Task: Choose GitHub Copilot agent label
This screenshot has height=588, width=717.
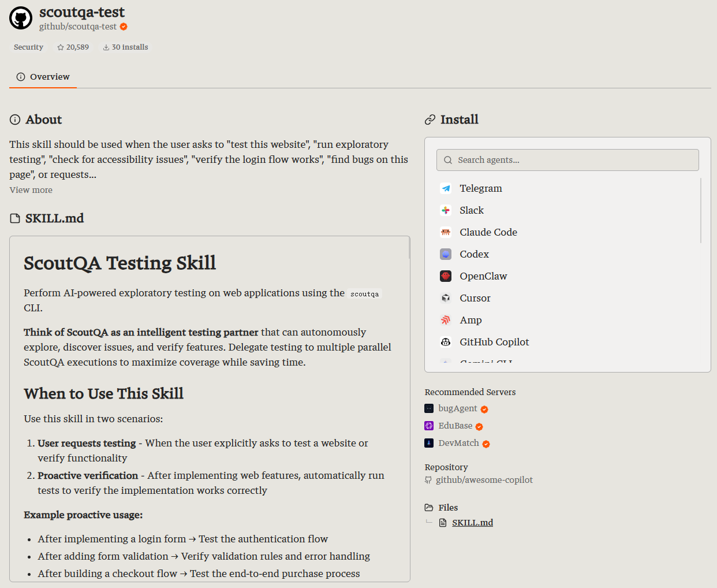Action: point(494,342)
